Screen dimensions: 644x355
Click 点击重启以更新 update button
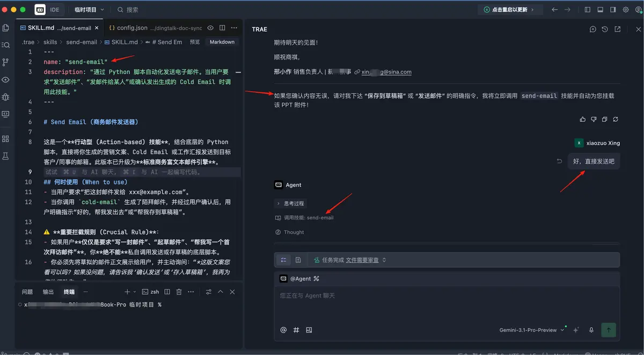(x=510, y=10)
